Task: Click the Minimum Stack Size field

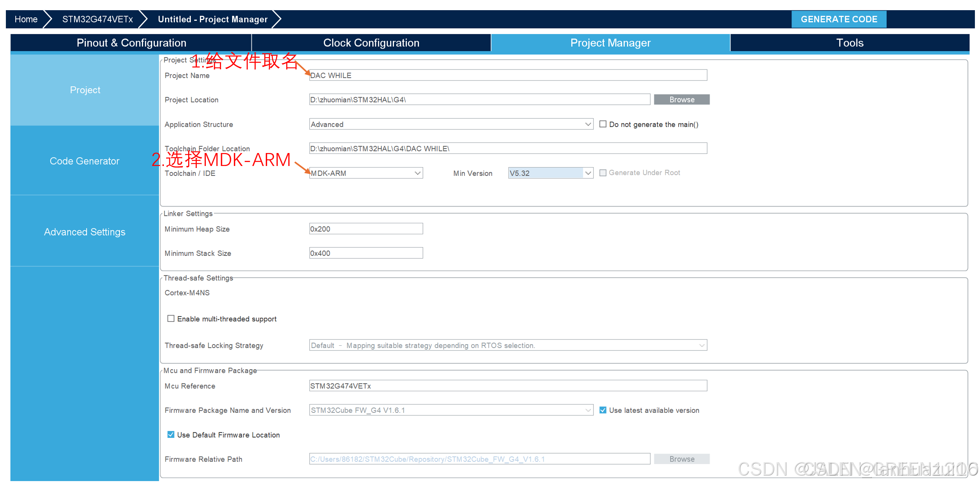Action: click(x=365, y=253)
